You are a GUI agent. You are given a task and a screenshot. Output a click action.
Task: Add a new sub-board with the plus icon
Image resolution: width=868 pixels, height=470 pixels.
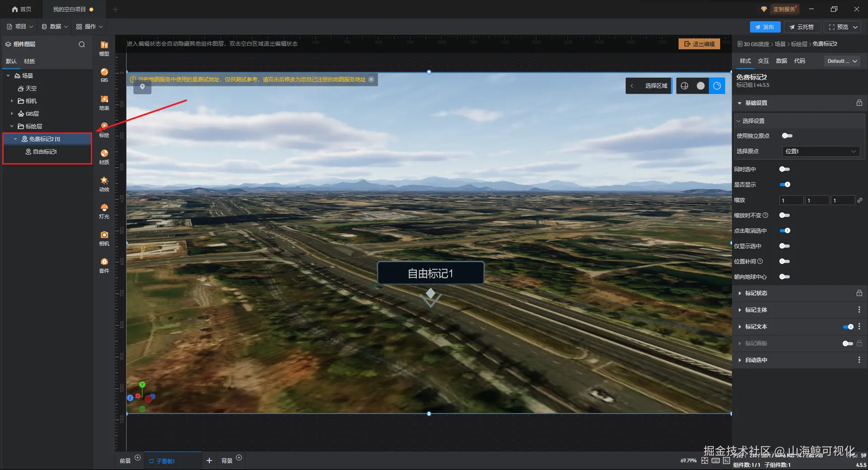click(x=209, y=461)
